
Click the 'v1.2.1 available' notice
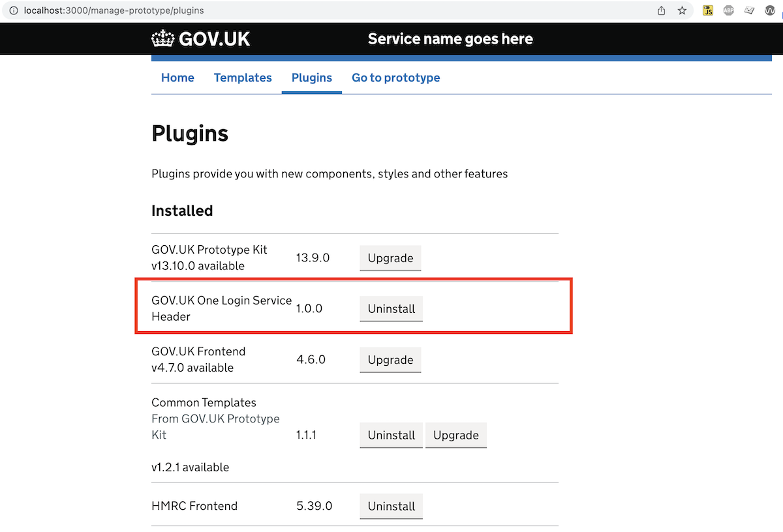tap(190, 467)
